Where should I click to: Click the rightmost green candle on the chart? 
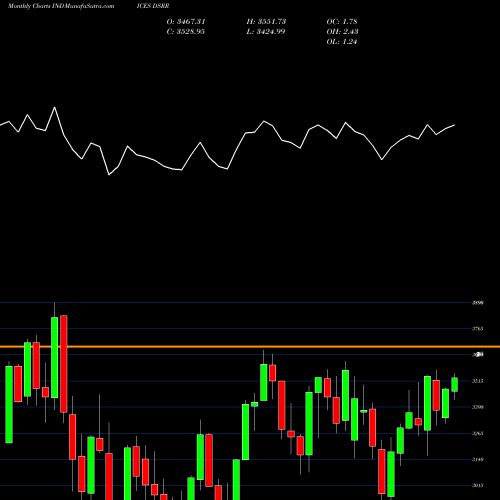point(455,384)
